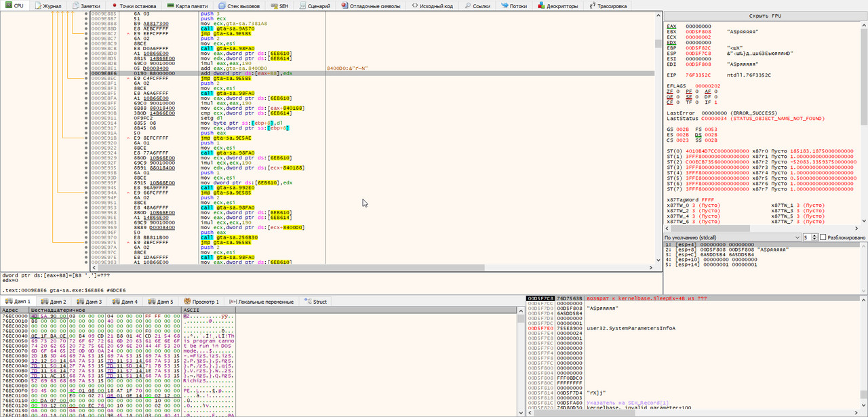Decrease the argument count spinner
Screen dimensions: 868x417
coord(814,239)
